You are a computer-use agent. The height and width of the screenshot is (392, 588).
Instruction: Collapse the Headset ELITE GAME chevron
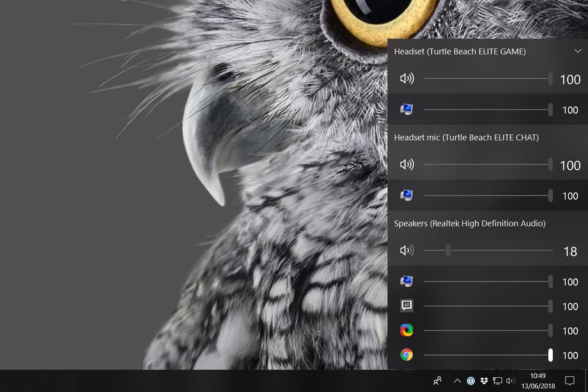pyautogui.click(x=578, y=51)
